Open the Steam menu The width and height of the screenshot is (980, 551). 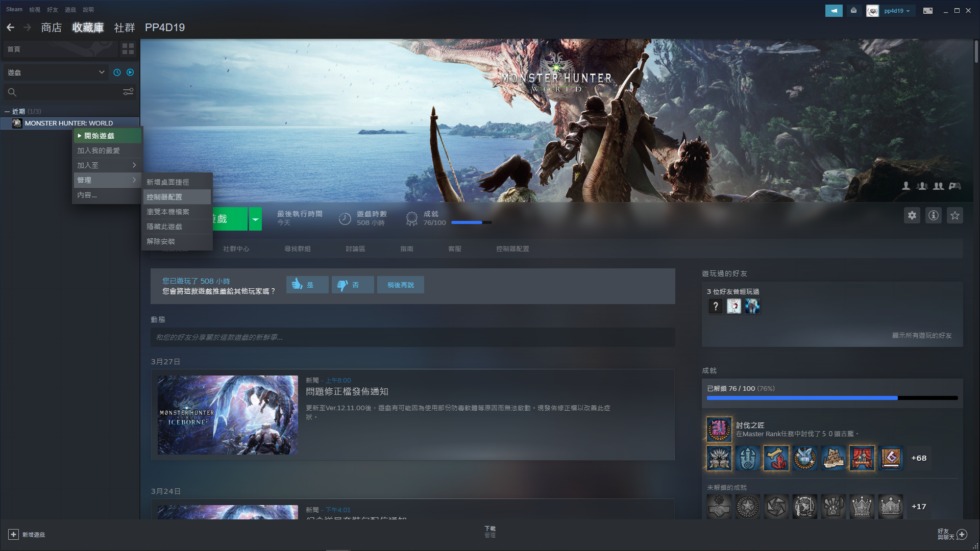point(14,9)
